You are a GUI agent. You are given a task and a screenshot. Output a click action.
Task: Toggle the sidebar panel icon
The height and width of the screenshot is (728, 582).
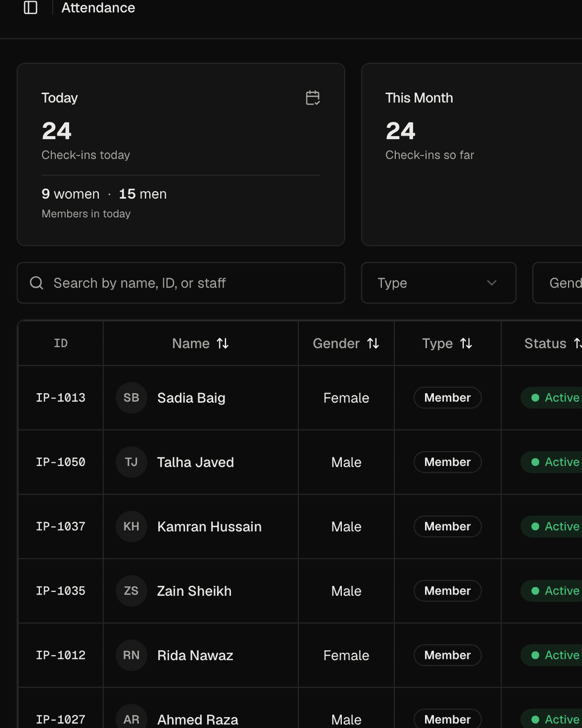click(30, 8)
